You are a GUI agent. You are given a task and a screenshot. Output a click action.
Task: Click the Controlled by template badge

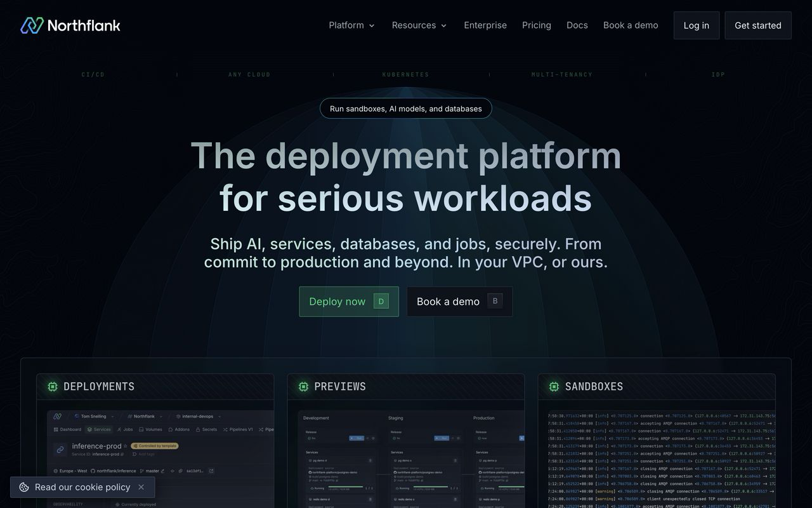tap(155, 446)
